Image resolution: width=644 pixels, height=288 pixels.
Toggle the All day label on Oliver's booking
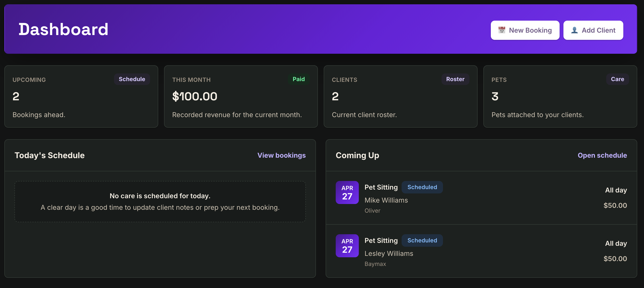(615, 190)
